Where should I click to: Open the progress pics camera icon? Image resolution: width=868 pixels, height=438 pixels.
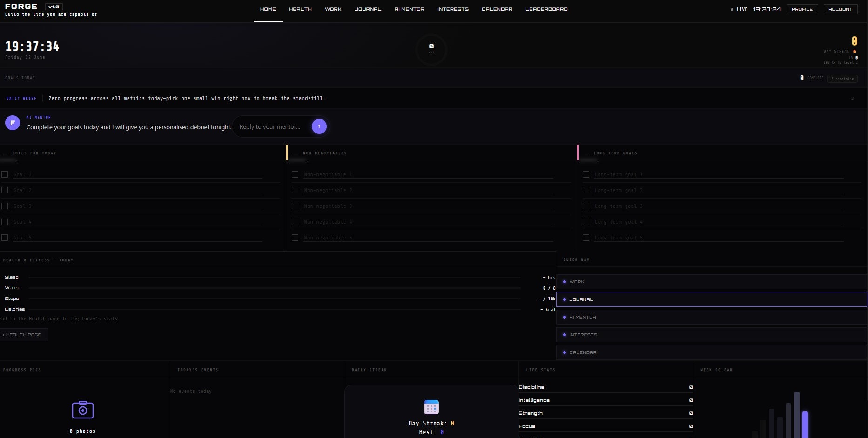(83, 410)
